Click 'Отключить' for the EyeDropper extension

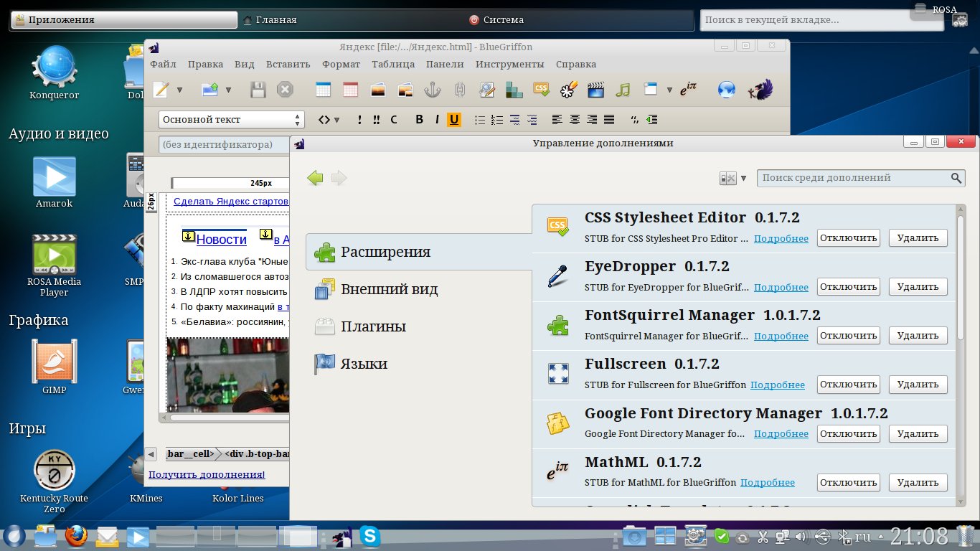pyautogui.click(x=848, y=286)
